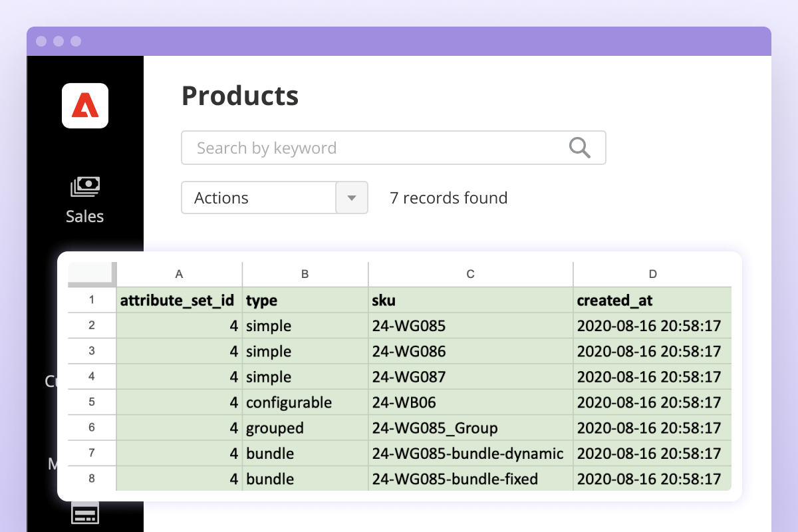
Task: Click the select-all corner of the spreadsheet
Action: [91, 273]
